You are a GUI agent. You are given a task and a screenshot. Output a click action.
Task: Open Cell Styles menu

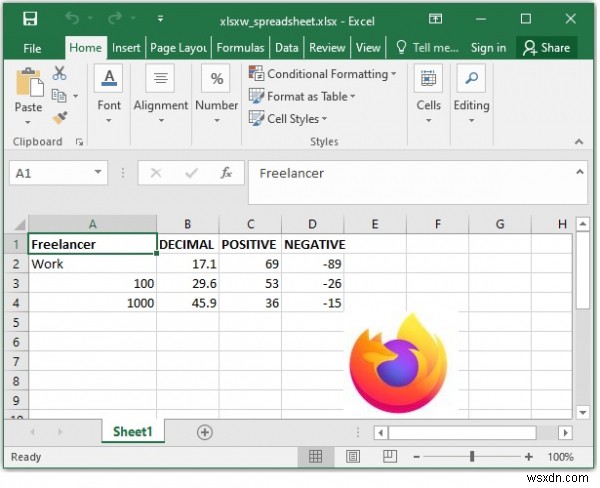[x=288, y=119]
